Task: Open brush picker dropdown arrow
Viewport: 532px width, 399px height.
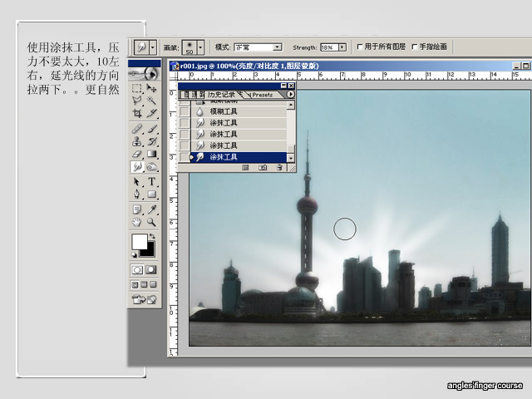Action: pyautogui.click(x=200, y=47)
